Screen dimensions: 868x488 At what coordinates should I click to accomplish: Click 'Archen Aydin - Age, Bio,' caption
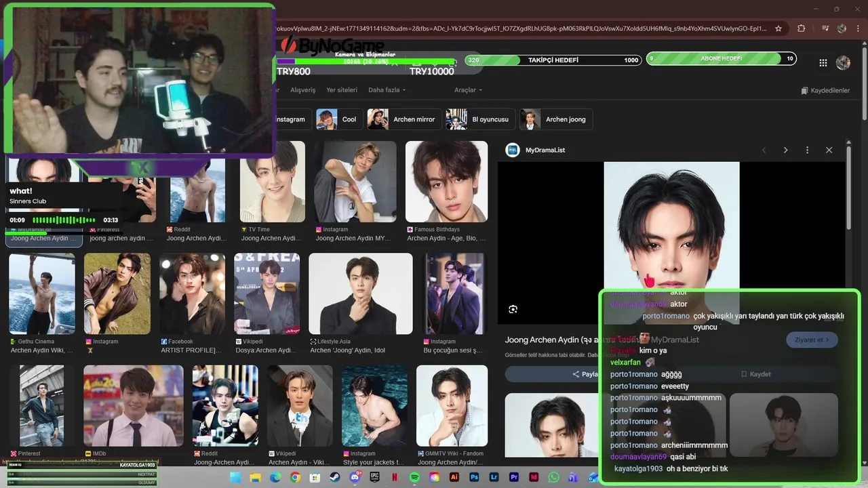(x=446, y=239)
